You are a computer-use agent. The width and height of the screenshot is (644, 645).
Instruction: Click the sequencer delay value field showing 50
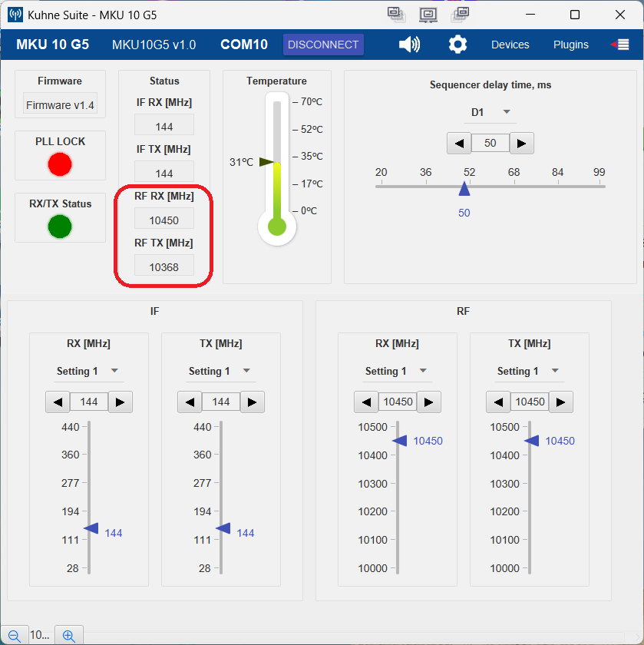(490, 143)
